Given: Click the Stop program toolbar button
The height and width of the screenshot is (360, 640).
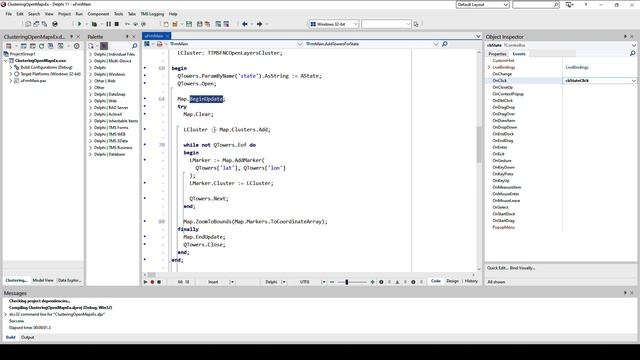Looking at the screenshot, I should point(117,24).
